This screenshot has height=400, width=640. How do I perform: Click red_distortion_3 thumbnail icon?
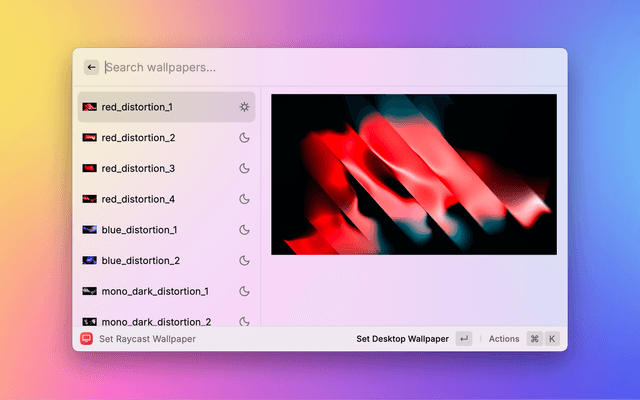pyautogui.click(x=89, y=168)
